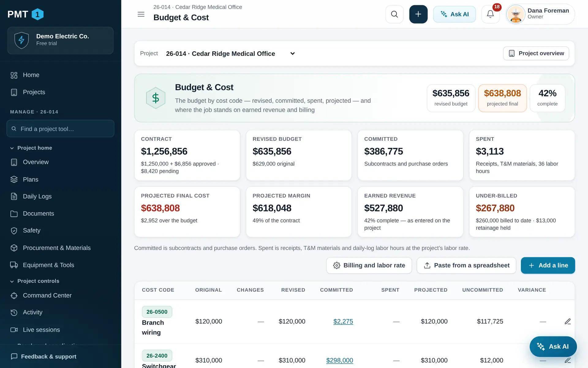Click the Procurement & Materials box icon
The height and width of the screenshot is (368, 588).
(x=14, y=248)
